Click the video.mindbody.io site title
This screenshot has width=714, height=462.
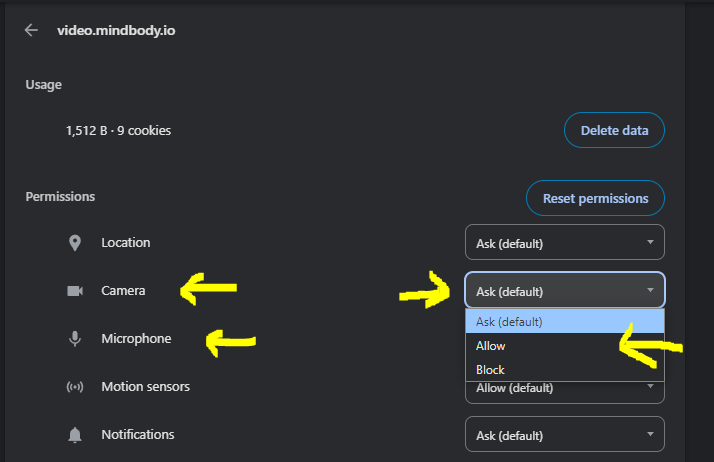coord(116,30)
